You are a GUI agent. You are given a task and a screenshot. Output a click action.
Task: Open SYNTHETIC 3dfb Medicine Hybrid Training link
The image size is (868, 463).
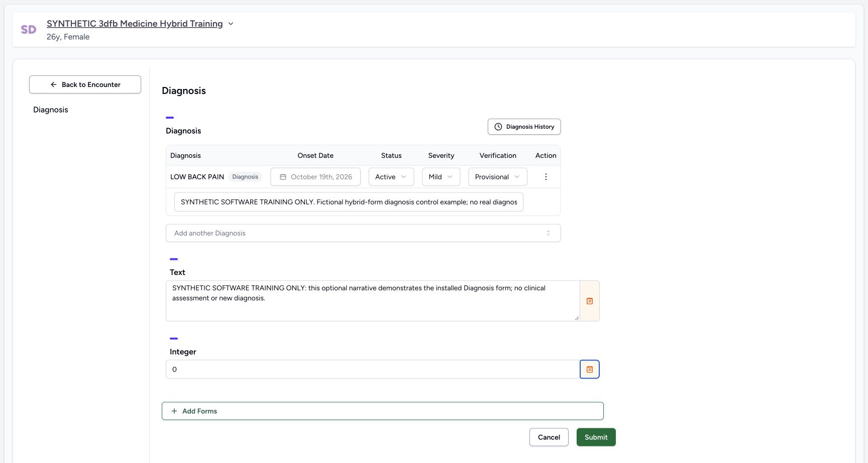coord(135,24)
